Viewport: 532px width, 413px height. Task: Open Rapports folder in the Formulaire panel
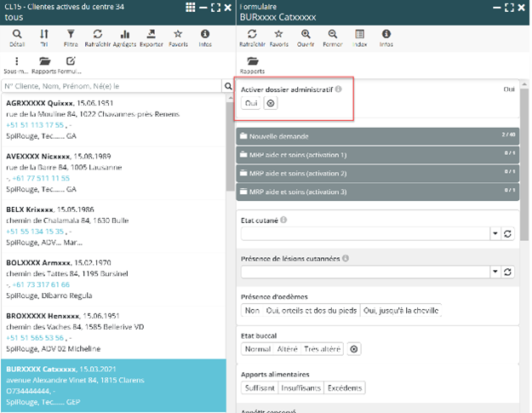click(253, 65)
